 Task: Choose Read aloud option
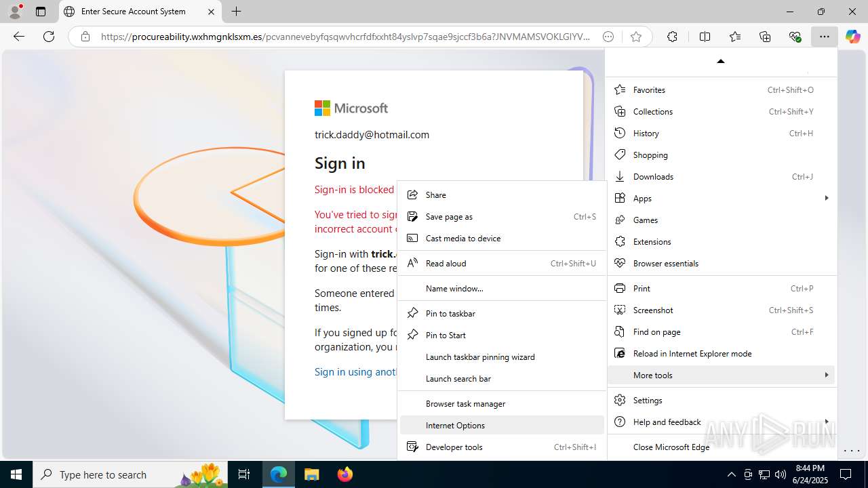pyautogui.click(x=502, y=263)
